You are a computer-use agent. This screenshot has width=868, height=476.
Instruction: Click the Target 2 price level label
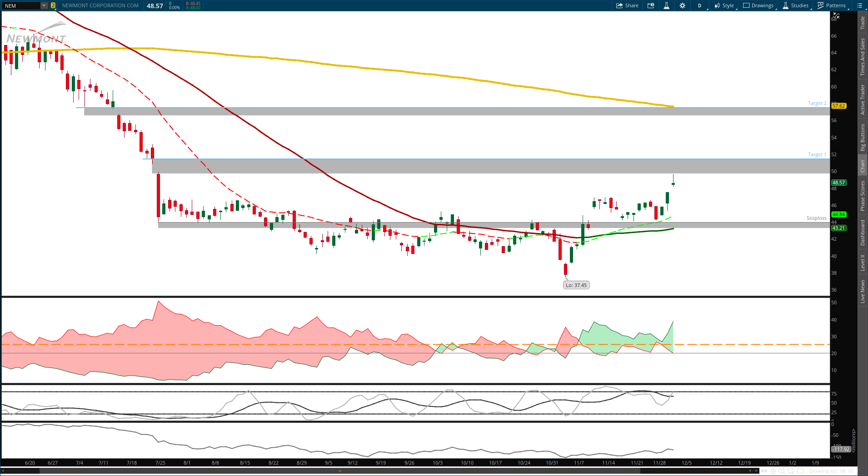pos(817,103)
